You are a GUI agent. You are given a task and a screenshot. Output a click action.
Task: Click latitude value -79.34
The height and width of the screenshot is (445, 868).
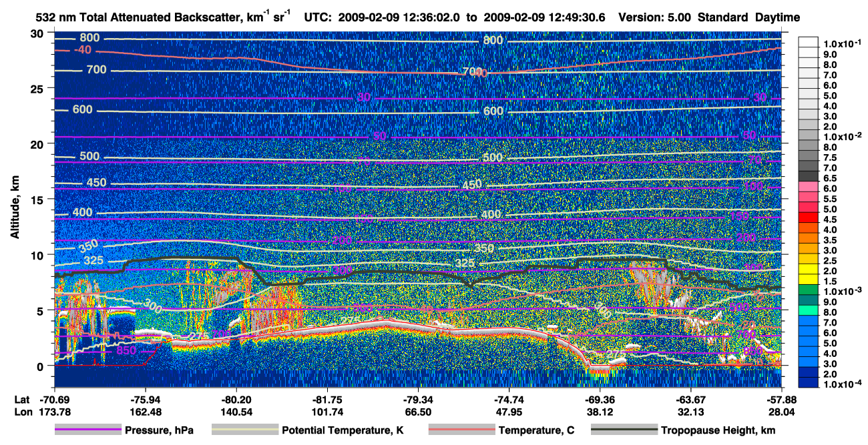pyautogui.click(x=418, y=401)
